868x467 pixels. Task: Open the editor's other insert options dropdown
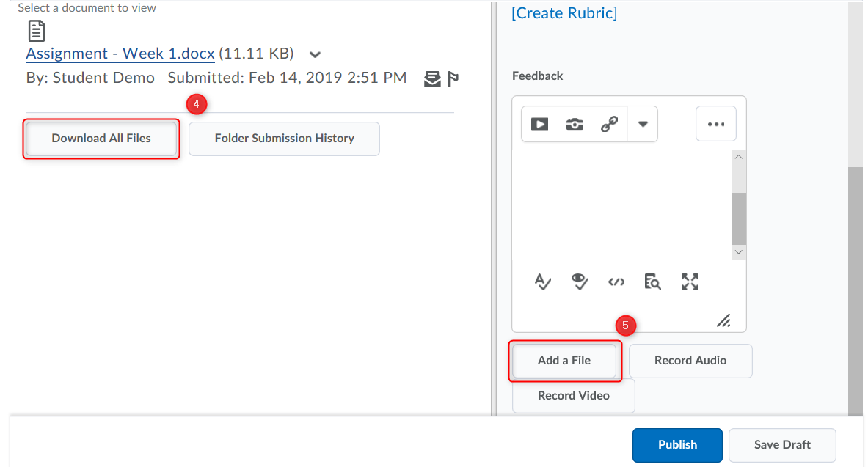[643, 124]
